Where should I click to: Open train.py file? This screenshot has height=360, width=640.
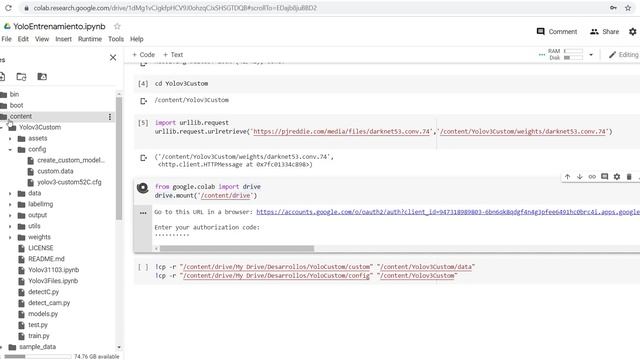39,336
